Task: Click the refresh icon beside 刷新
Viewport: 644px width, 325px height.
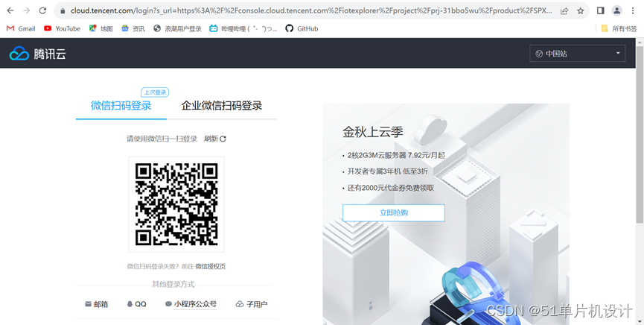Action: click(x=223, y=139)
